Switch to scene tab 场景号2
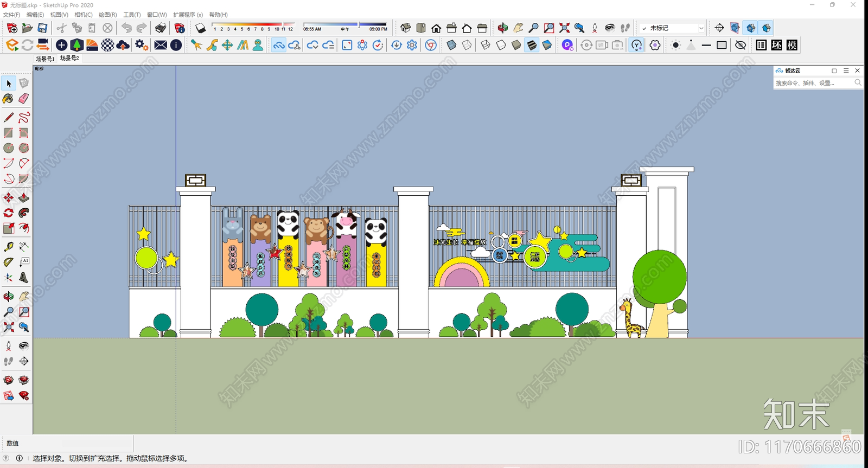Screen dimensions: 868x468 69,58
